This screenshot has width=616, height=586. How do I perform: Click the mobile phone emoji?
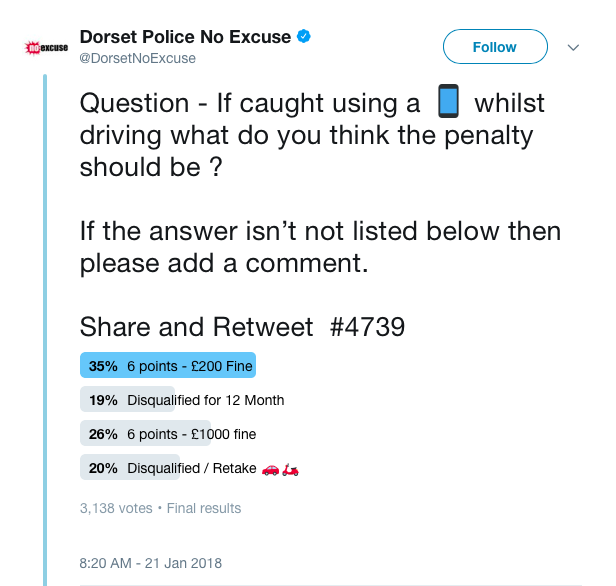coord(448,101)
